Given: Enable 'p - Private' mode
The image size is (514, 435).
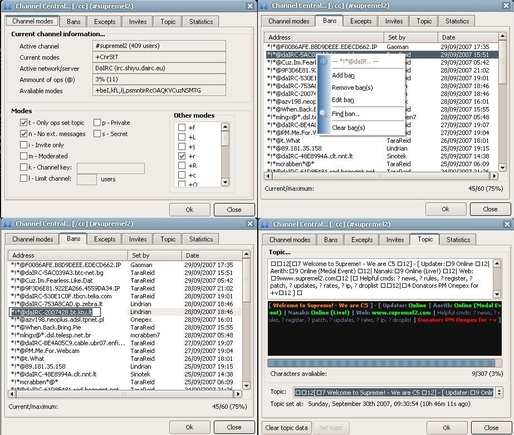Looking at the screenshot, I should click(97, 123).
